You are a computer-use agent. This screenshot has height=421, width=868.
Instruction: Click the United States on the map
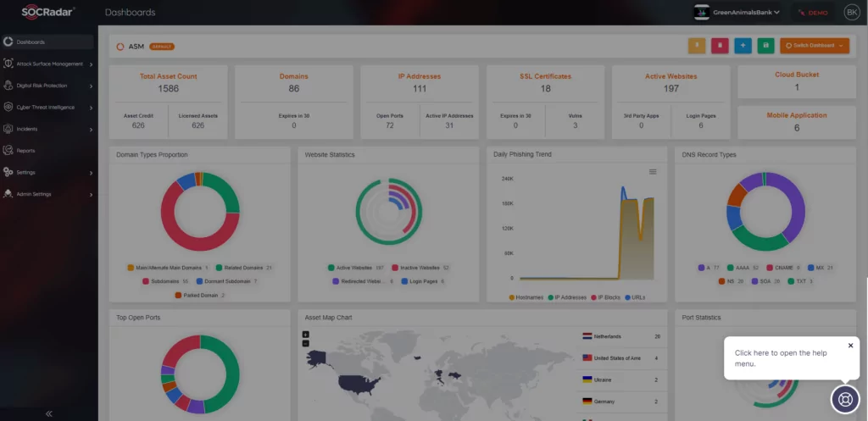click(359, 384)
